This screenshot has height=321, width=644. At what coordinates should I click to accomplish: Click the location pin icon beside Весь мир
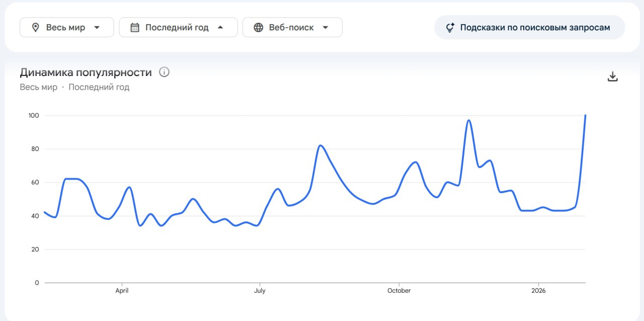(35, 28)
